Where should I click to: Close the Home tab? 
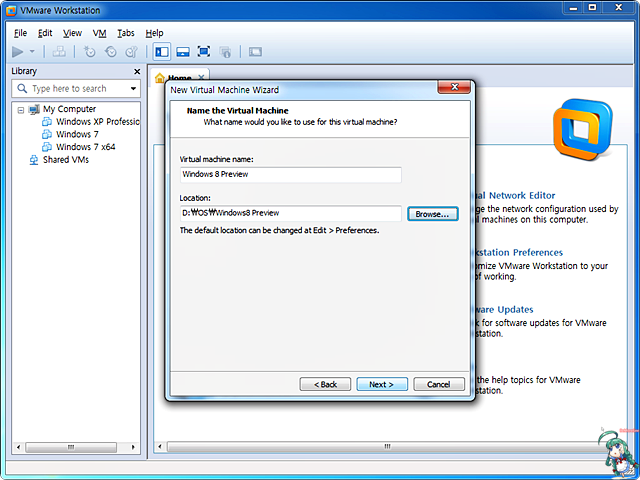pos(201,77)
